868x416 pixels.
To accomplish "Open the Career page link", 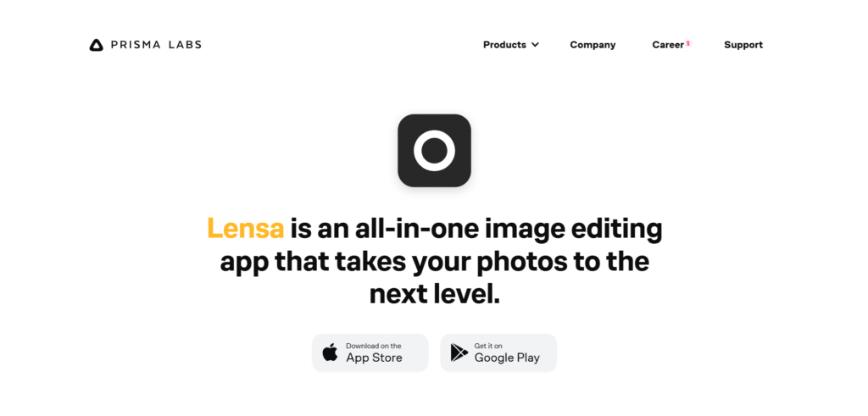I will click(x=668, y=45).
